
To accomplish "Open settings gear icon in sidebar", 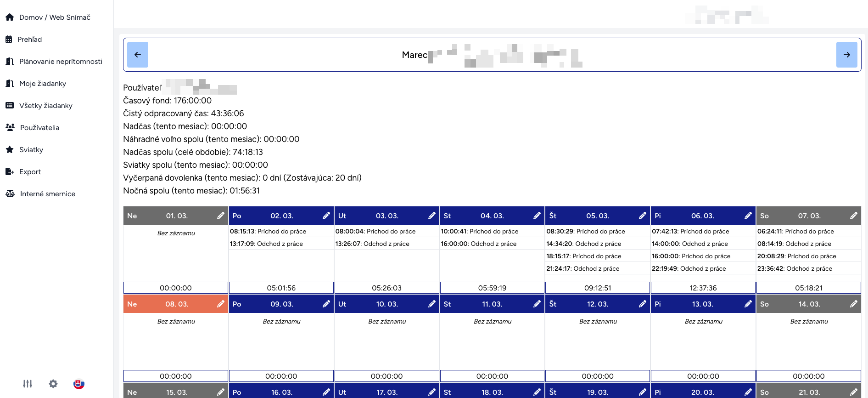I will (53, 384).
